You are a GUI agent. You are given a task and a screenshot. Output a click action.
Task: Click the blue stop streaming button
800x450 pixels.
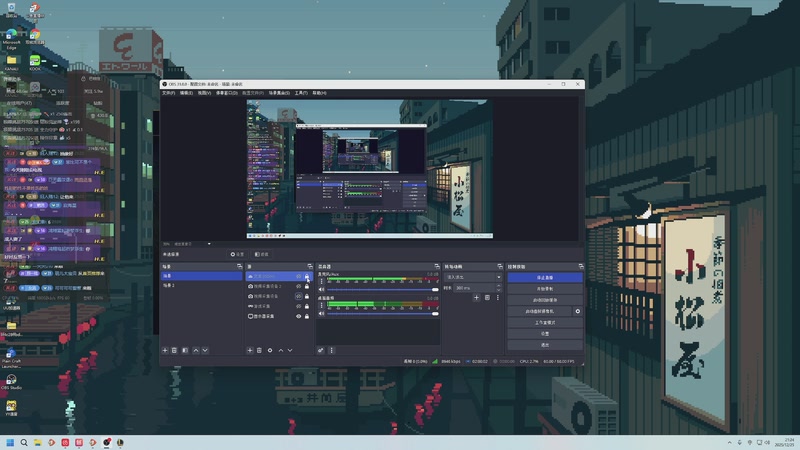(545, 278)
